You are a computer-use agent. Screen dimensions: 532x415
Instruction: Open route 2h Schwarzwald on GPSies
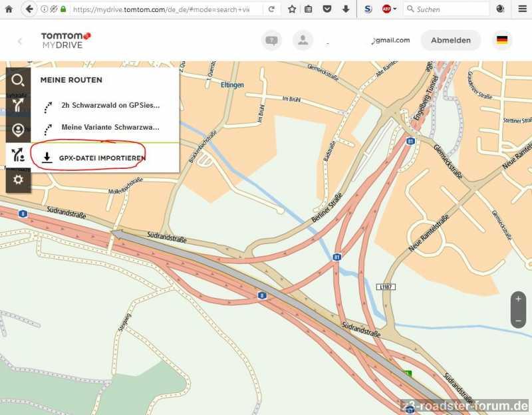click(x=110, y=105)
